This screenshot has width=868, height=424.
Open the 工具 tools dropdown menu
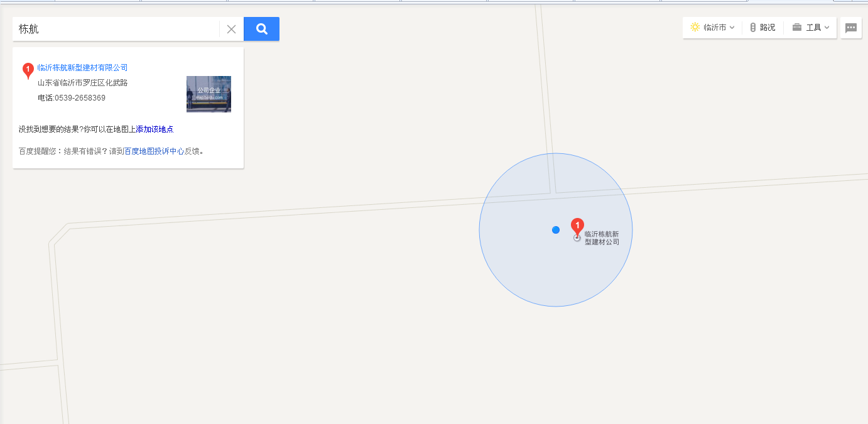tap(811, 28)
